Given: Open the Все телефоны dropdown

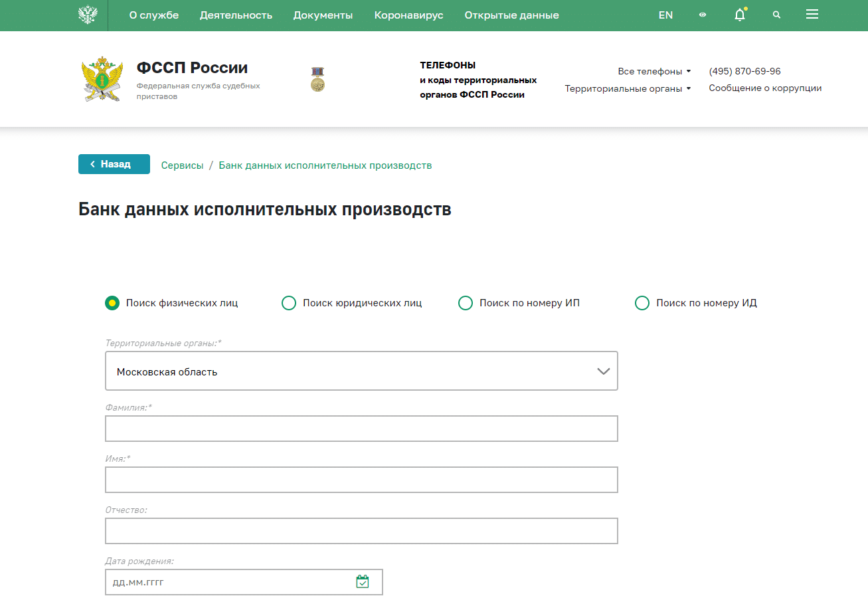Looking at the screenshot, I should [x=654, y=70].
